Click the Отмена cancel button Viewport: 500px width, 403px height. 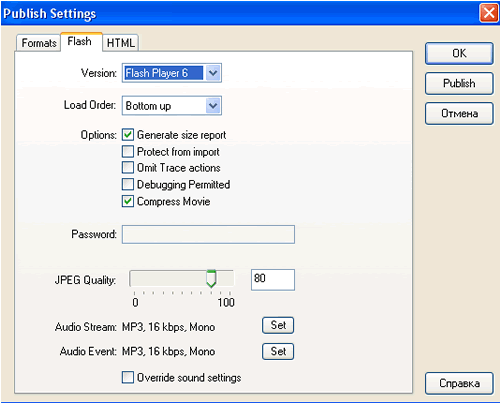coord(459,113)
